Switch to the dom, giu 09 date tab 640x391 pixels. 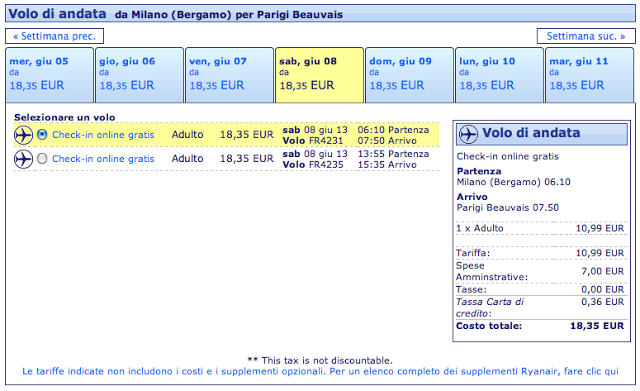click(409, 75)
